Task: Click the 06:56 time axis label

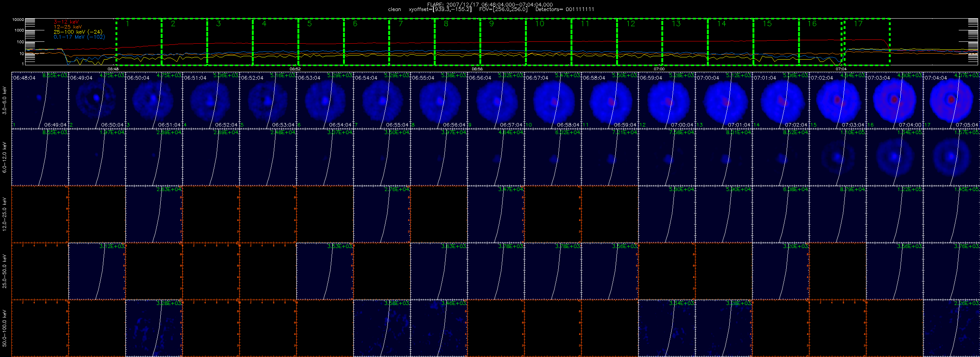Action: coord(477,69)
